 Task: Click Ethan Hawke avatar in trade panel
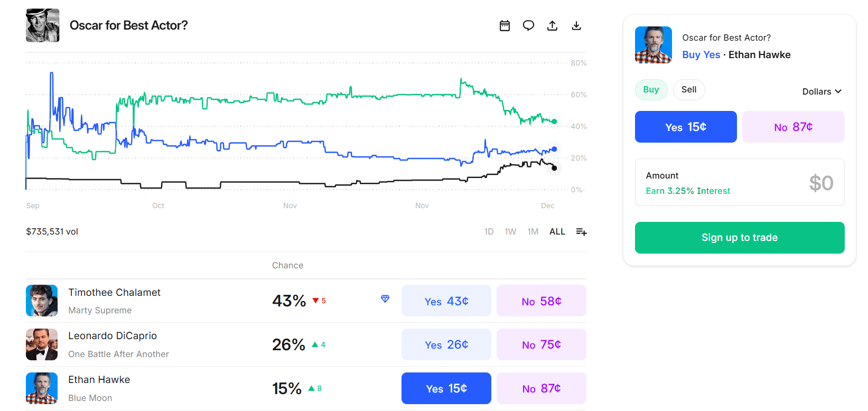click(653, 45)
